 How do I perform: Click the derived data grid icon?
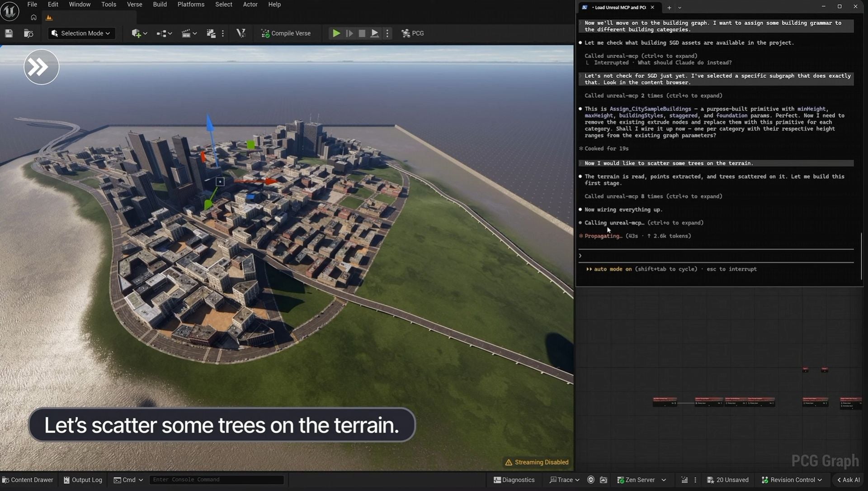coord(684,480)
